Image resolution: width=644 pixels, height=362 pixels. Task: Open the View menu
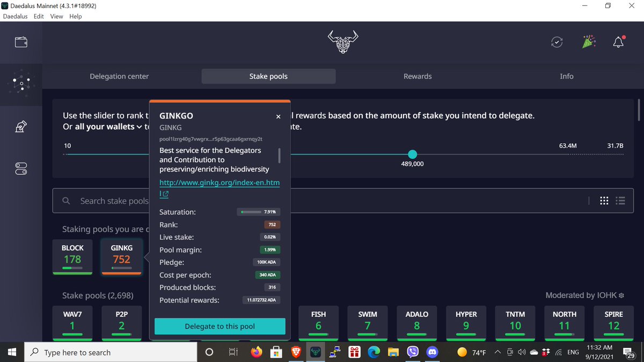pos(56,16)
